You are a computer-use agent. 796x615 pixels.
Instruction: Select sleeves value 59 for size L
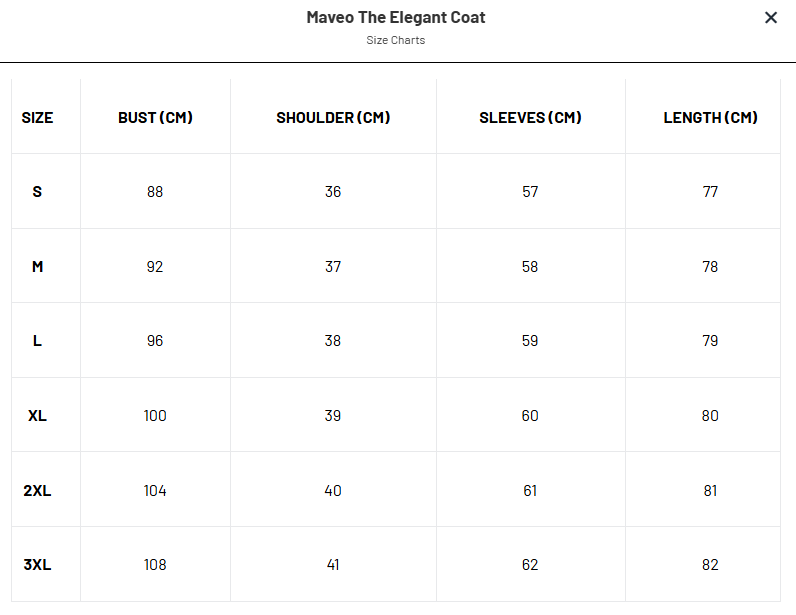(x=530, y=341)
